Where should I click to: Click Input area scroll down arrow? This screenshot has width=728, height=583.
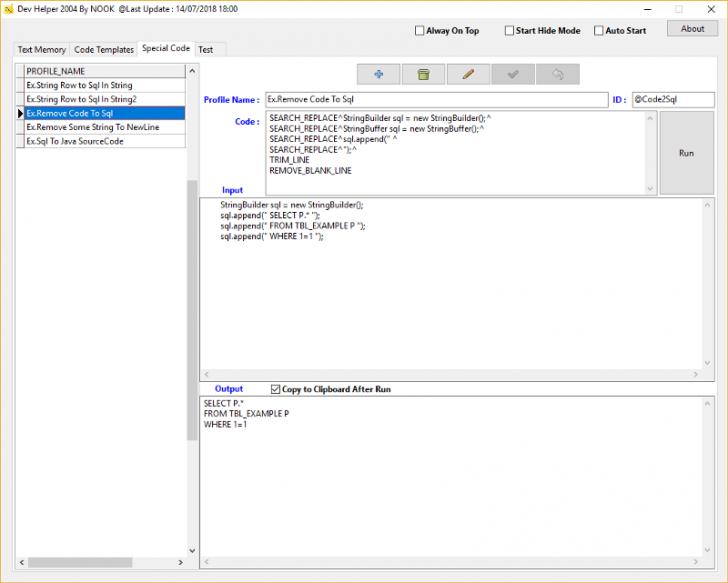coord(708,363)
